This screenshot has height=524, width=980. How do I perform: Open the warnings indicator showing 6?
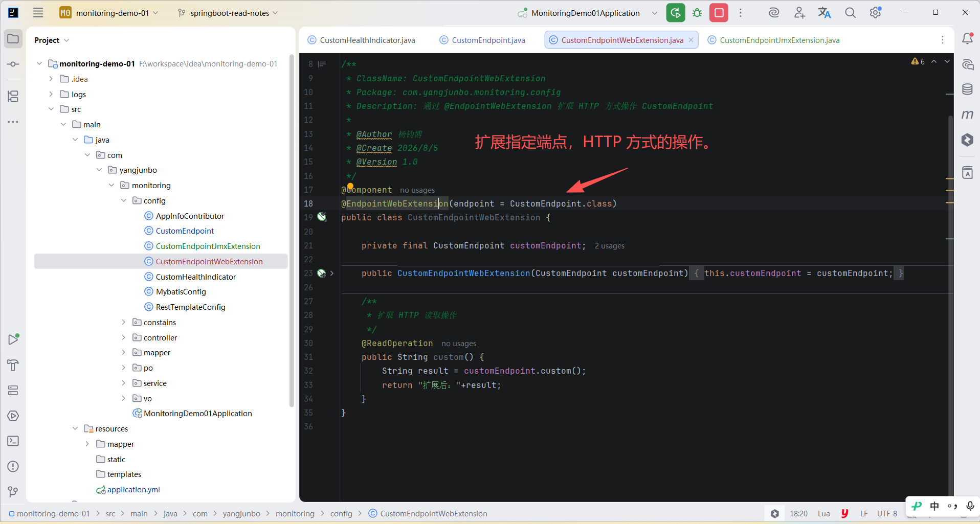pyautogui.click(x=918, y=61)
